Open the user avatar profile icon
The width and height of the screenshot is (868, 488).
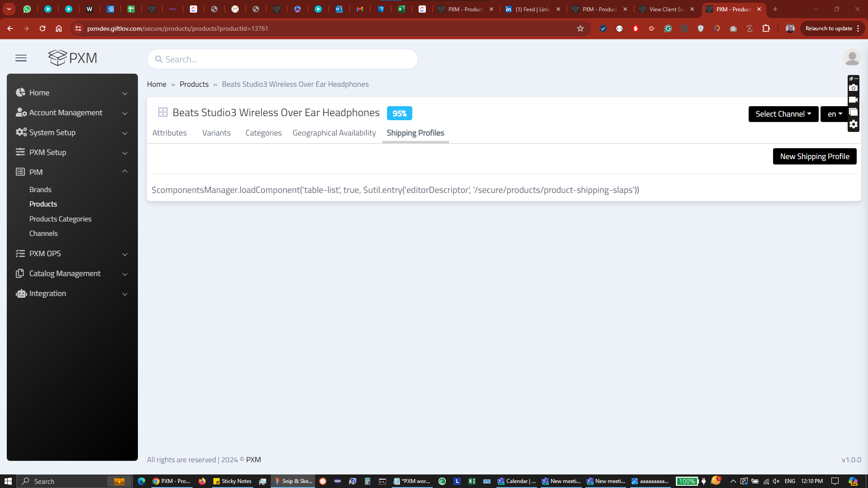coord(852,58)
